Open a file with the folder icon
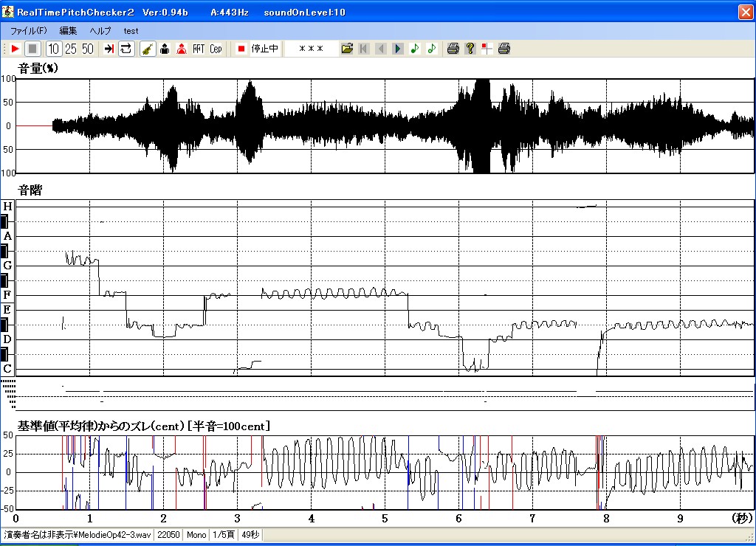This screenshot has width=756, height=546. pyautogui.click(x=347, y=49)
